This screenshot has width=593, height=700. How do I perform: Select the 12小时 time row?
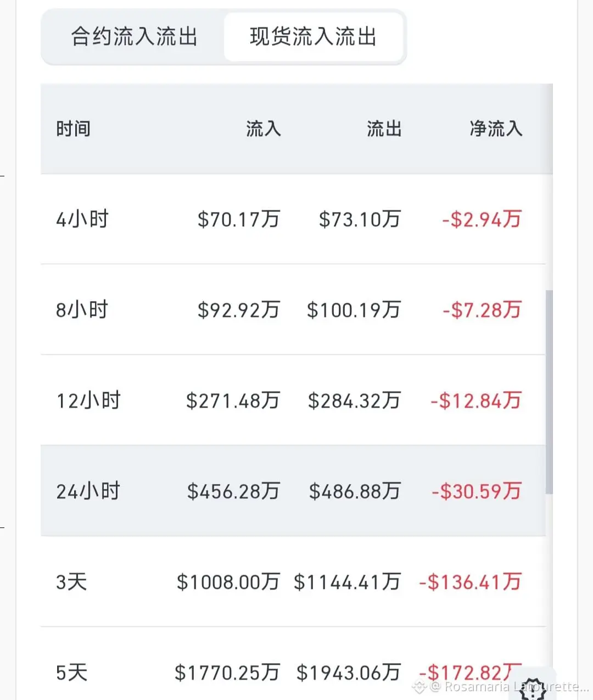pos(88,401)
